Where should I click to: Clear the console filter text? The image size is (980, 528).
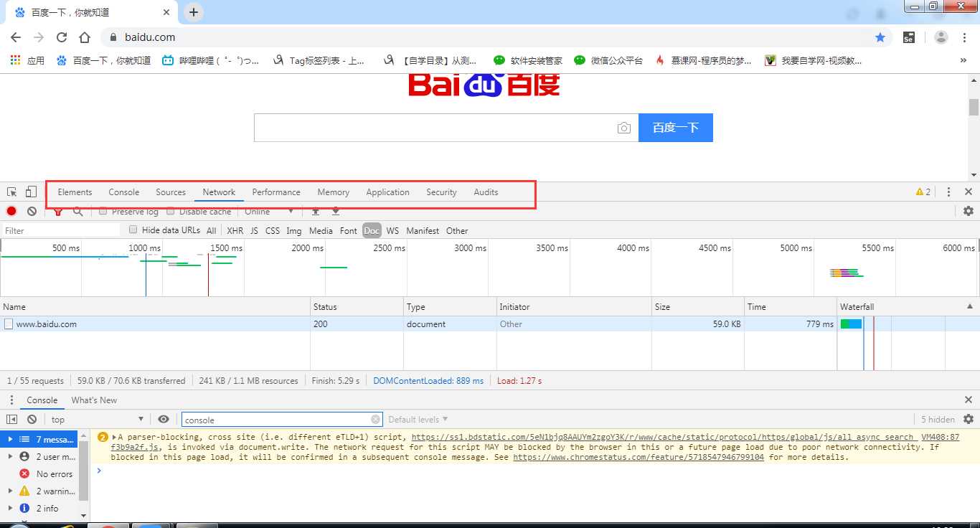[375, 420]
